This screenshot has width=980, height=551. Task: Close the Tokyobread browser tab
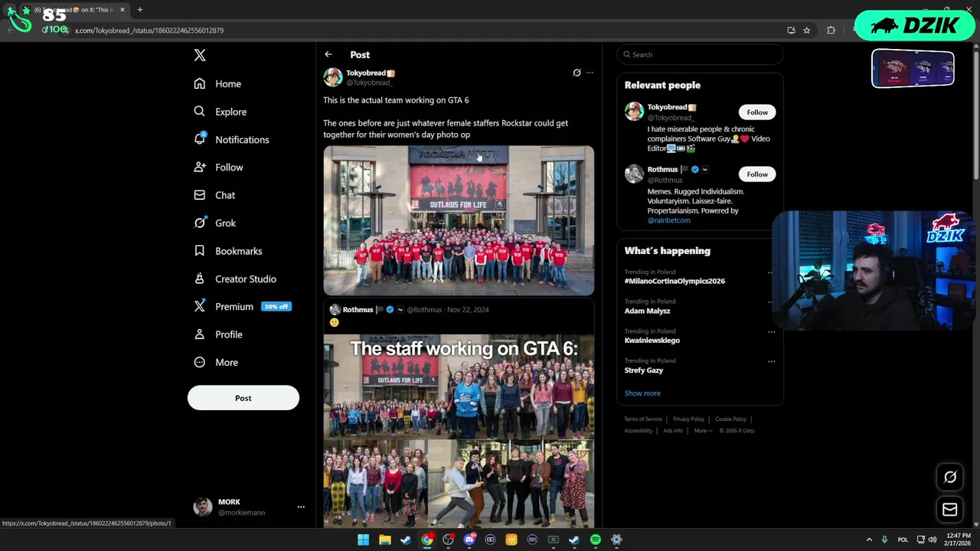click(122, 10)
